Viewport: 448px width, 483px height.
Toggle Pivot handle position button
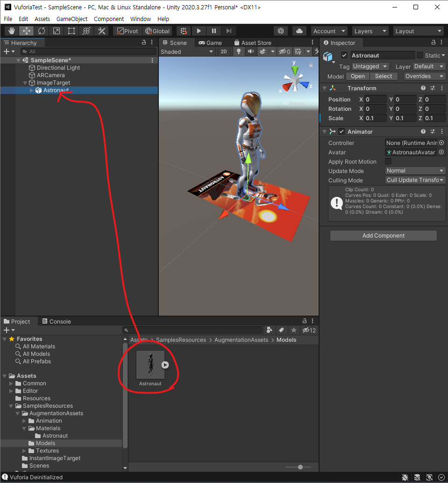pyautogui.click(x=128, y=31)
